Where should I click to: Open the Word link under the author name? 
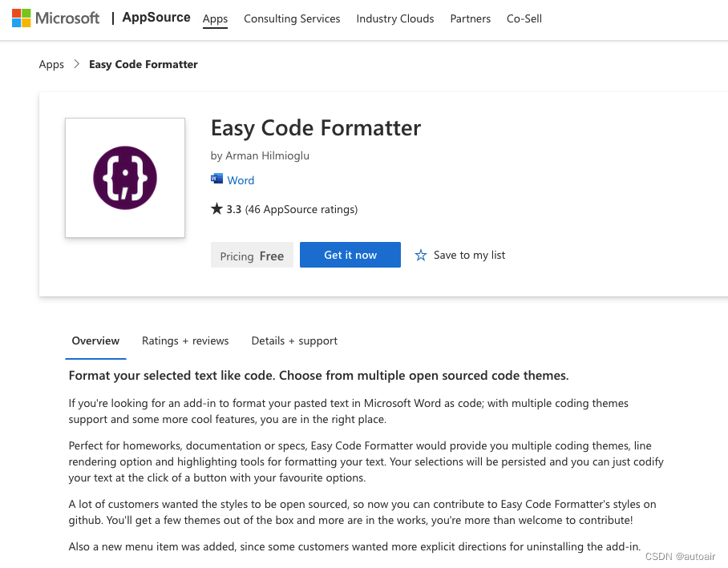[x=241, y=179]
